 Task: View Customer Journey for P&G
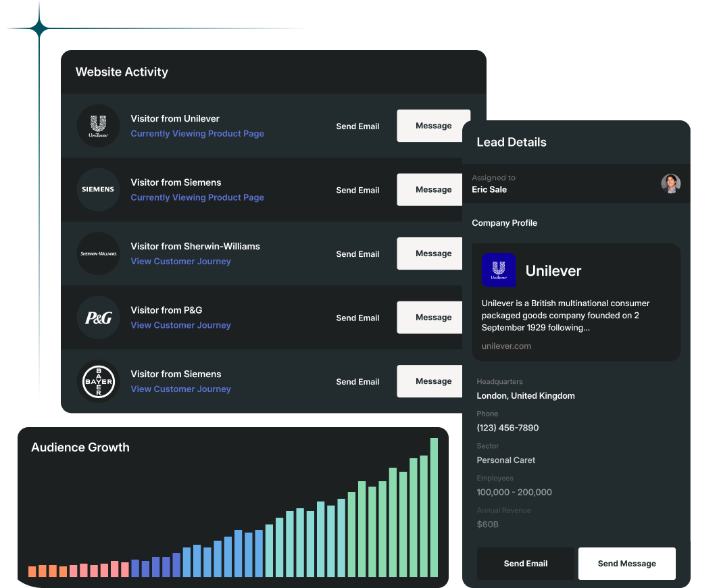[x=180, y=325]
